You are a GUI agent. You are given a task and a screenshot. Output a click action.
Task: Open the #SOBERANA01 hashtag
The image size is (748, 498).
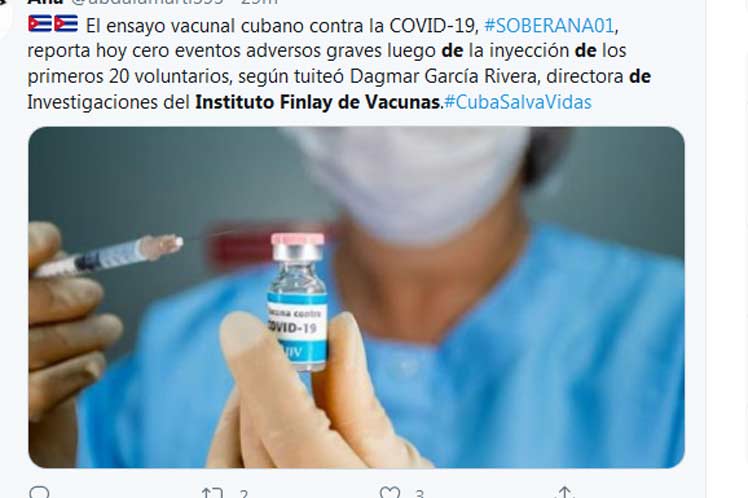point(550,25)
